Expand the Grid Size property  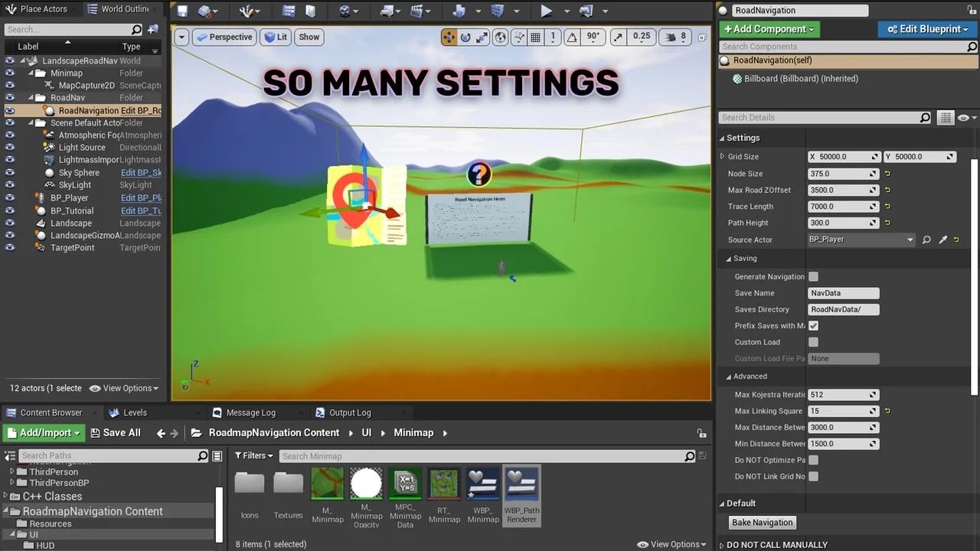(722, 157)
